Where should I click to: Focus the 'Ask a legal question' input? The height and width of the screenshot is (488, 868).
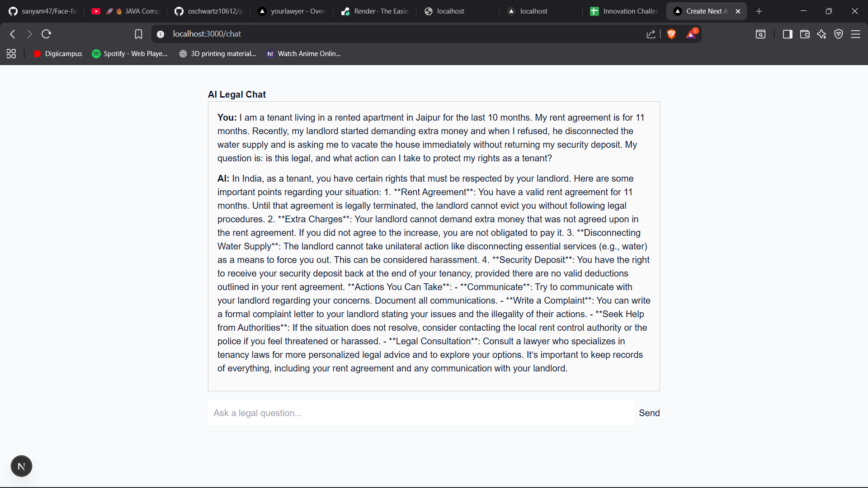click(x=420, y=413)
